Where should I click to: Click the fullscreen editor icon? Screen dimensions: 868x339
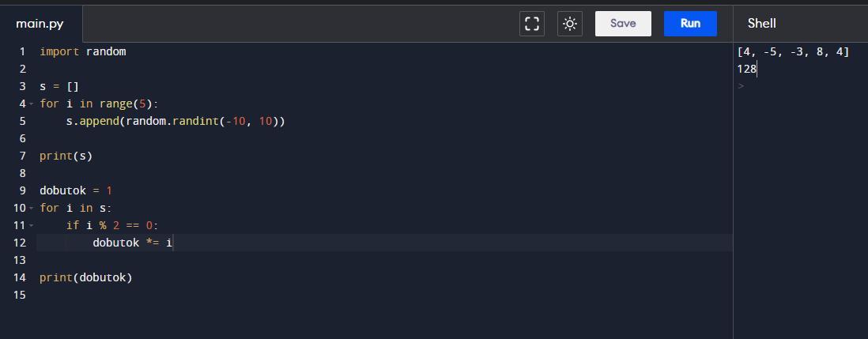click(531, 24)
